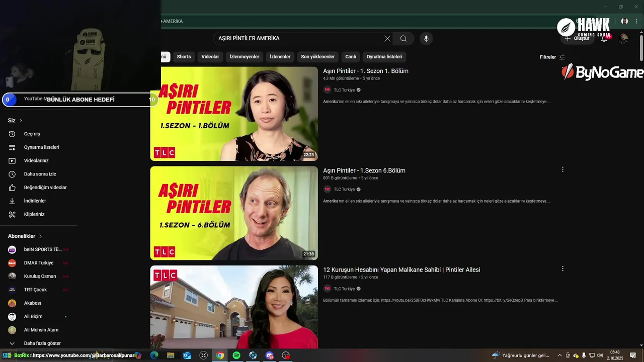
Task: Play the 1.Sezon 6.Bölüm thumbnail
Action: click(x=234, y=213)
